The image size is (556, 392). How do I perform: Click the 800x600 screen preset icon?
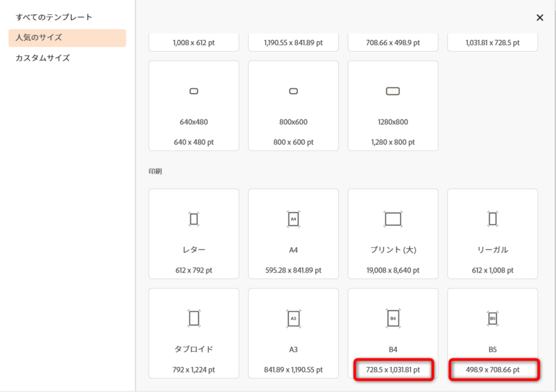point(293,91)
